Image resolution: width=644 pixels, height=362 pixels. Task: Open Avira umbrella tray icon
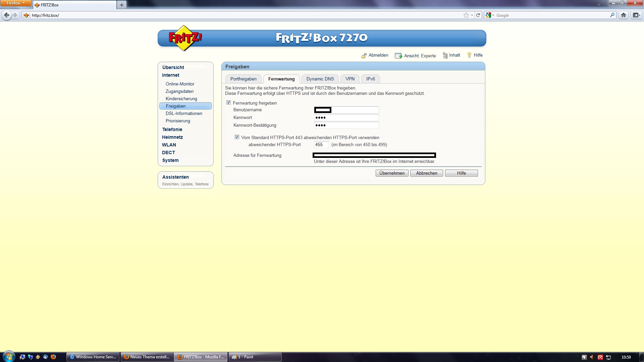[600, 357]
